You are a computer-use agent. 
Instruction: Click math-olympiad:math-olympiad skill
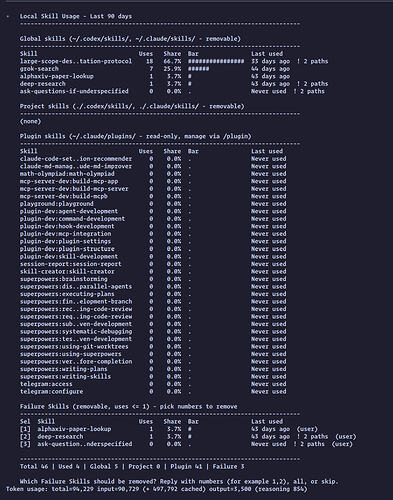[x=67, y=174]
